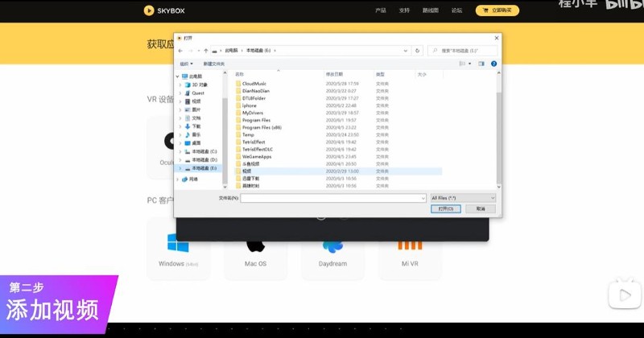Choose the Daydream client card
This screenshot has width=644, height=338.
coord(332,249)
